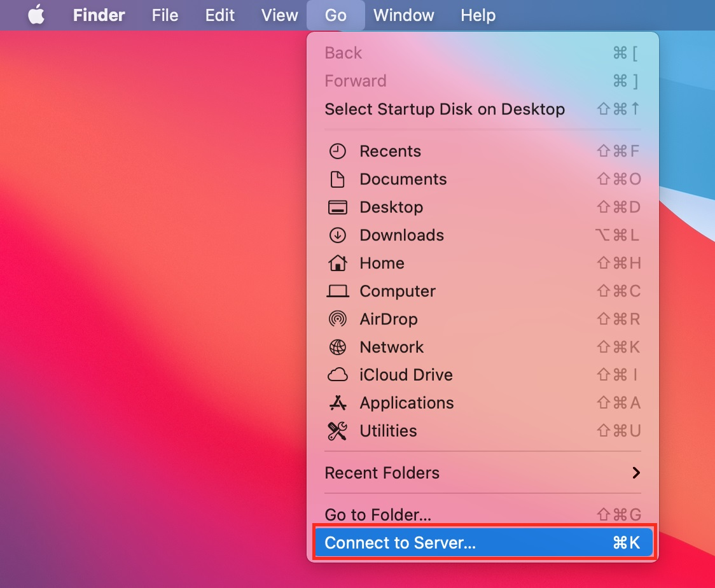
Task: Select Startup Disk on Desktop
Action: click(x=445, y=109)
